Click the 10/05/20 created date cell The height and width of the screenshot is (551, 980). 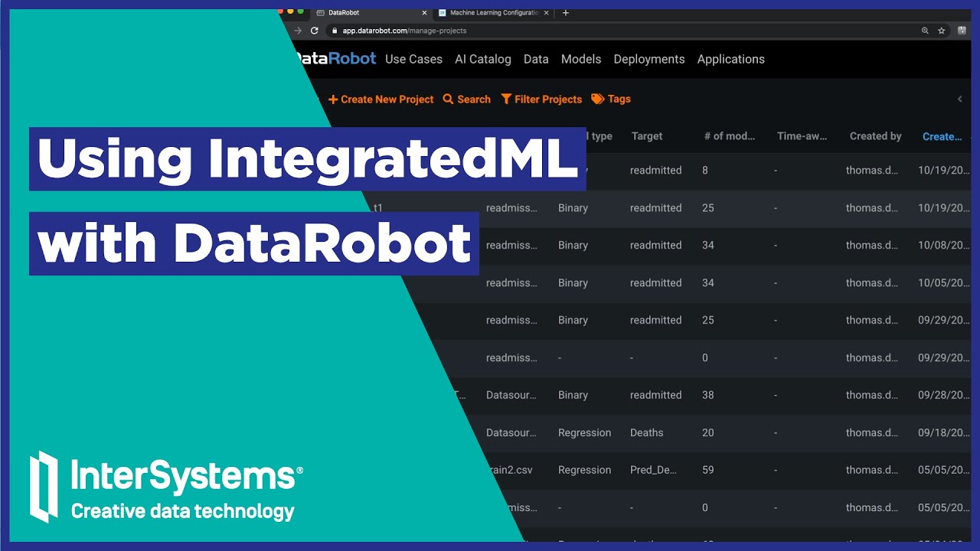(x=944, y=282)
